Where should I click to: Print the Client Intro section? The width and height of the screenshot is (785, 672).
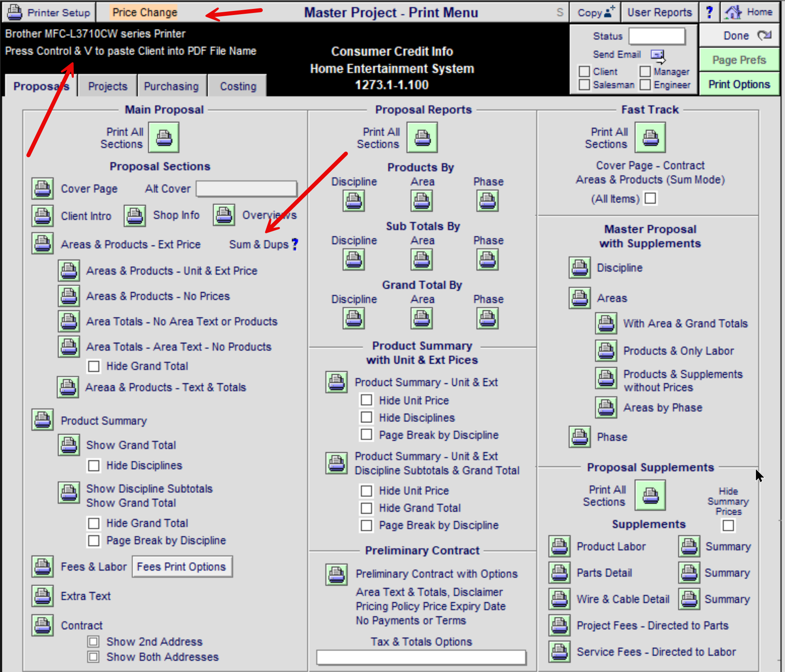click(x=43, y=216)
